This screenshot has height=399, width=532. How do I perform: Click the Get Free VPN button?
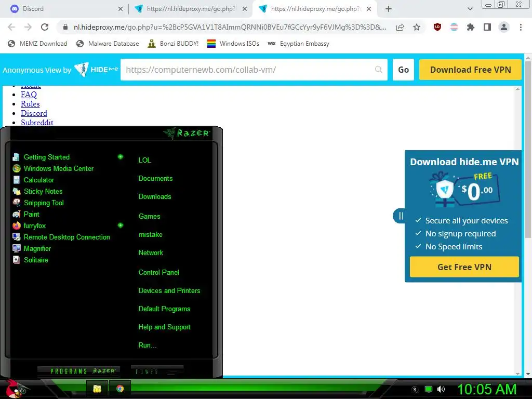pyautogui.click(x=464, y=267)
